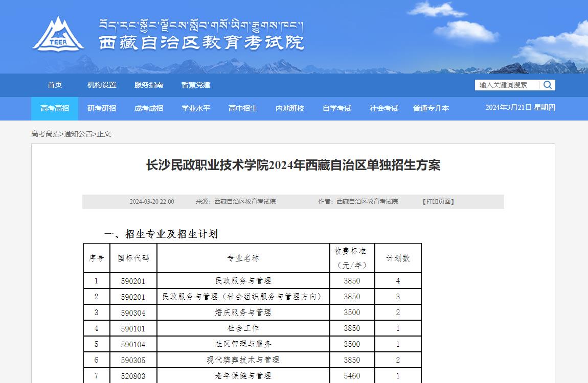Image resolution: width=588 pixels, height=383 pixels.
Task: Click the cell 民政服务与管理 in row 1
Action: [x=243, y=281]
